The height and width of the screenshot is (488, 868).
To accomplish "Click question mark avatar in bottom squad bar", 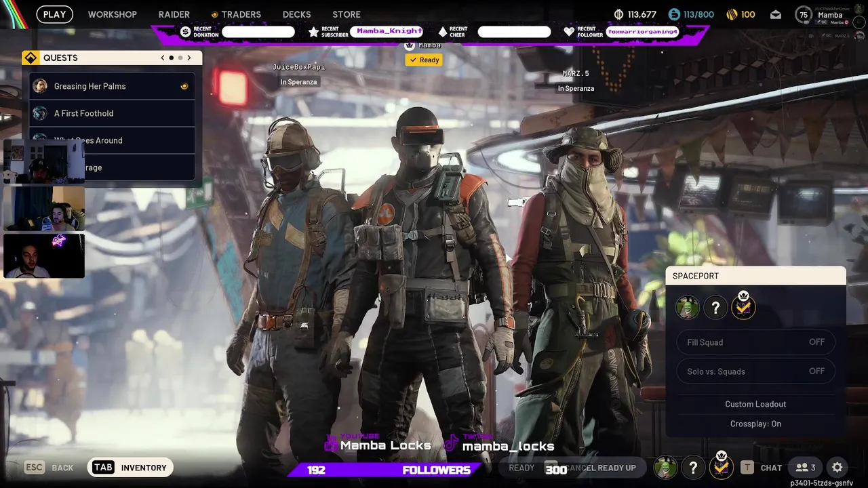I will click(693, 468).
